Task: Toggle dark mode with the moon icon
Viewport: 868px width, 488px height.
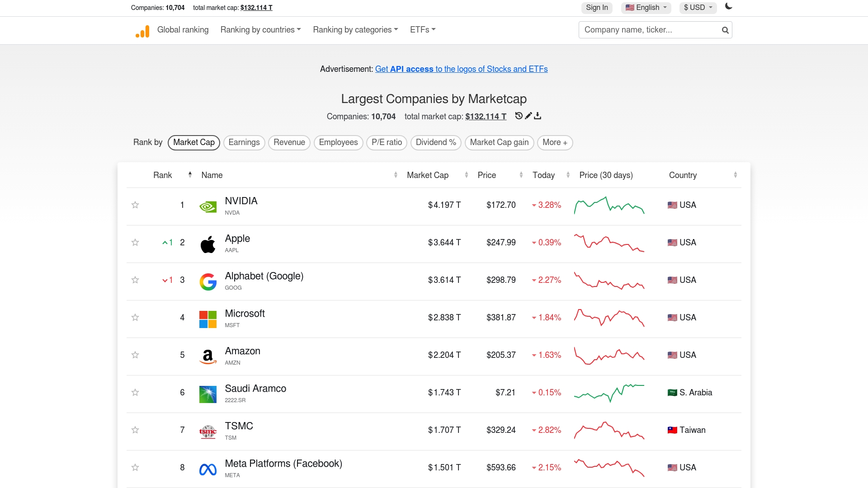Action: coord(728,7)
